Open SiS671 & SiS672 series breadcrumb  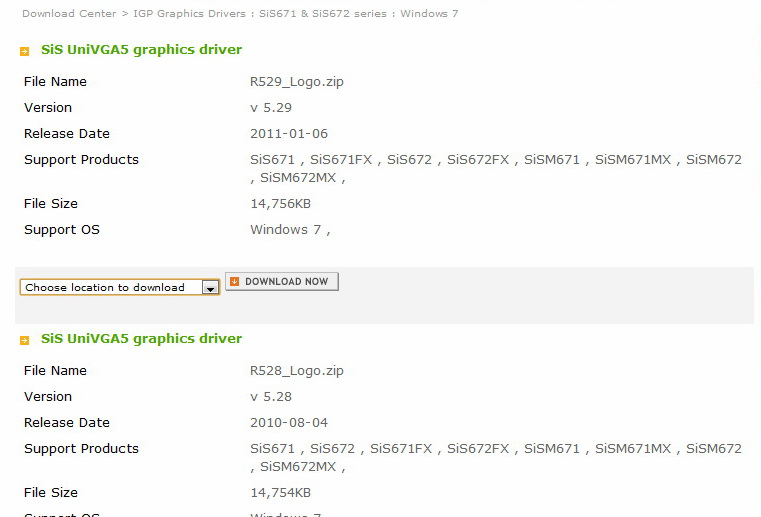[x=323, y=14]
